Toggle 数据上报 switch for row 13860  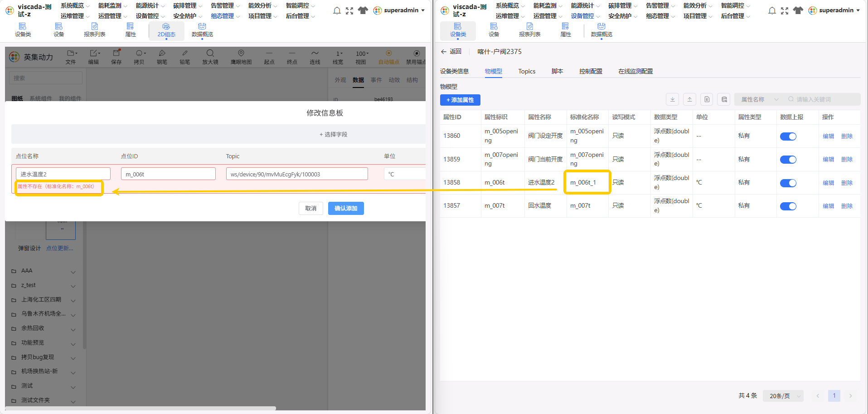click(788, 136)
